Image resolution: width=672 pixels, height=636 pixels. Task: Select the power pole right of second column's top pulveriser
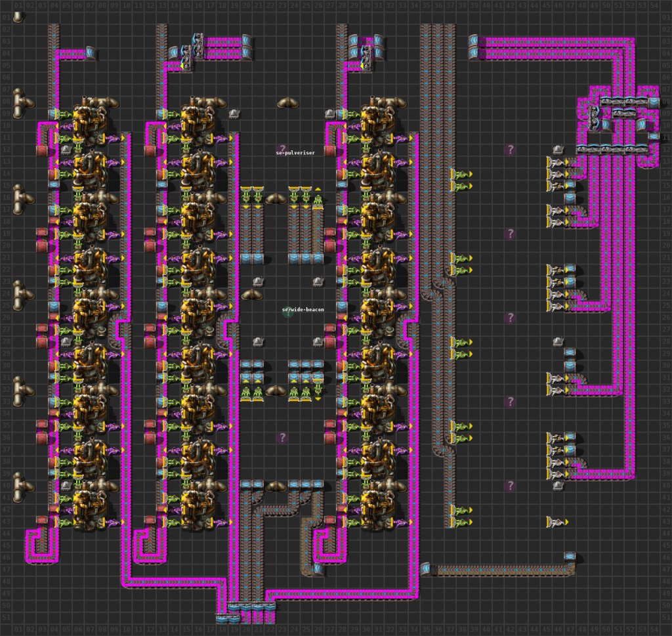234,114
